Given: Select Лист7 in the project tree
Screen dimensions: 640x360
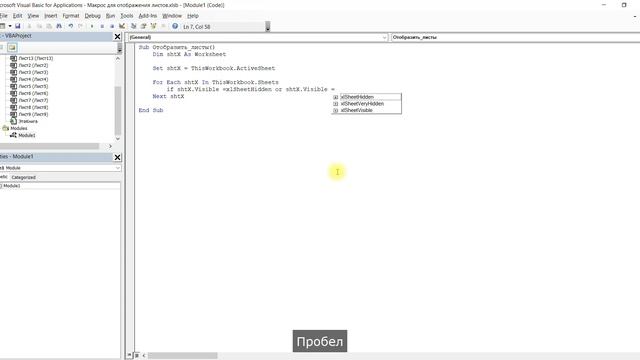Looking at the screenshot, I should [33, 100].
